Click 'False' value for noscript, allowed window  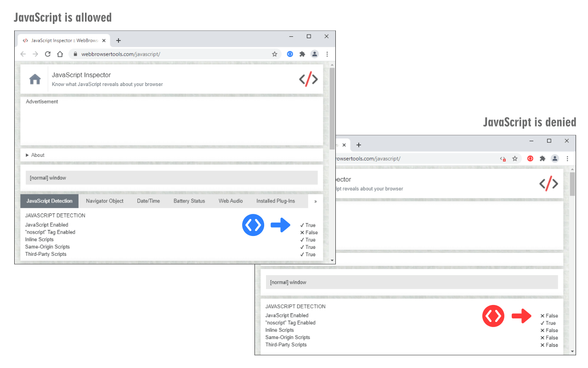309,233
